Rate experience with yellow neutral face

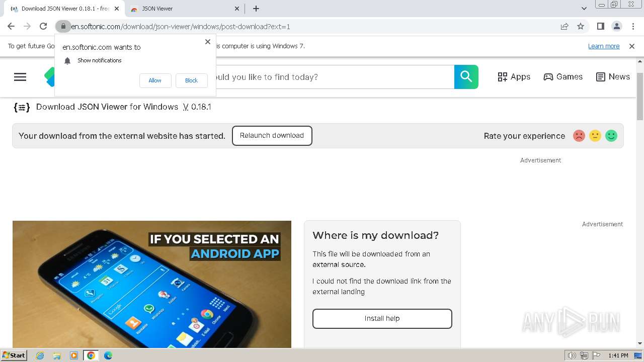(x=595, y=136)
